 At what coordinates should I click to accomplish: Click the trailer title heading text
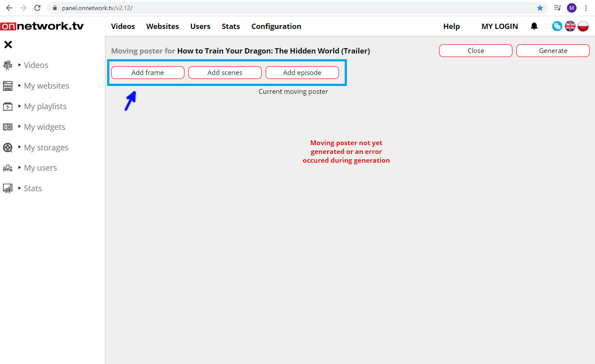click(274, 51)
